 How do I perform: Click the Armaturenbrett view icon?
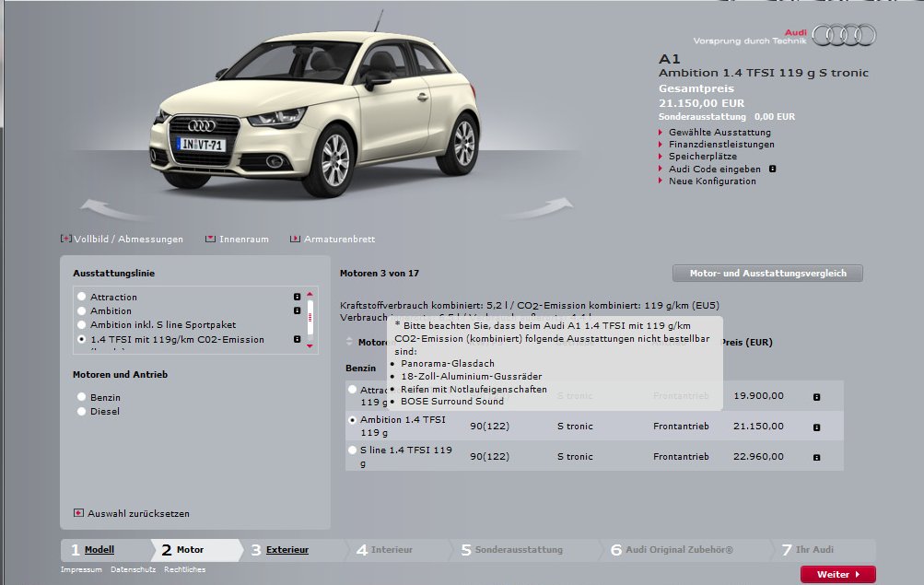(x=295, y=239)
